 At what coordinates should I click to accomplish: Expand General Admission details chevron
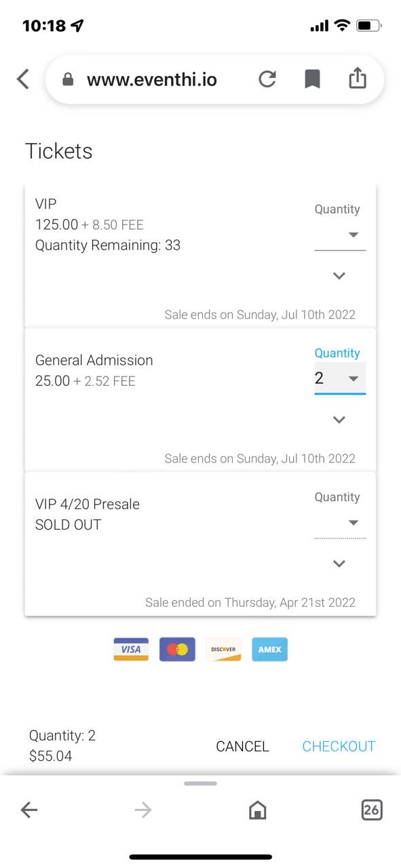pos(339,420)
